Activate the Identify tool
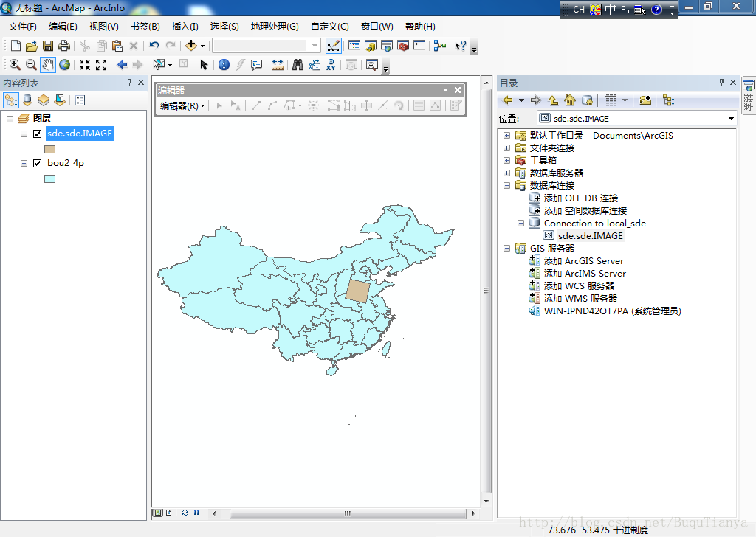This screenshot has width=756, height=537. [x=224, y=65]
